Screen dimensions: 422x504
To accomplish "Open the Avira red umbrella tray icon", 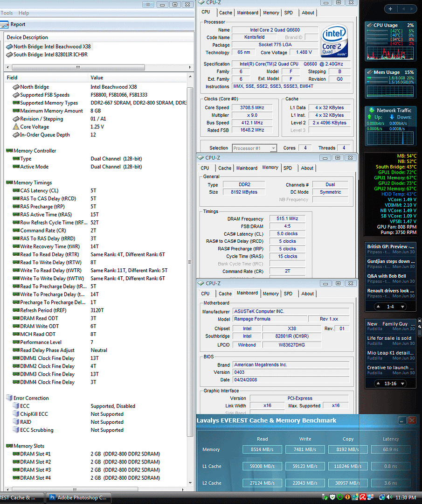I will click(363, 497).
